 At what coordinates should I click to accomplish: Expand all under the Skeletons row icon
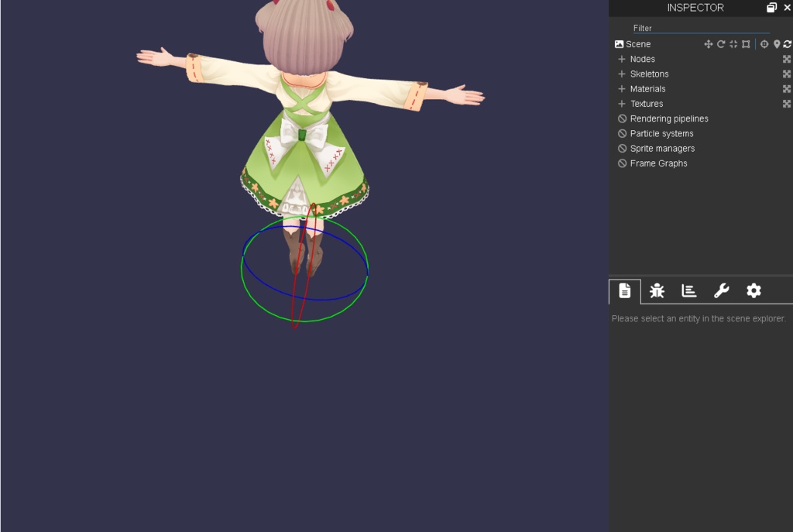tap(787, 74)
